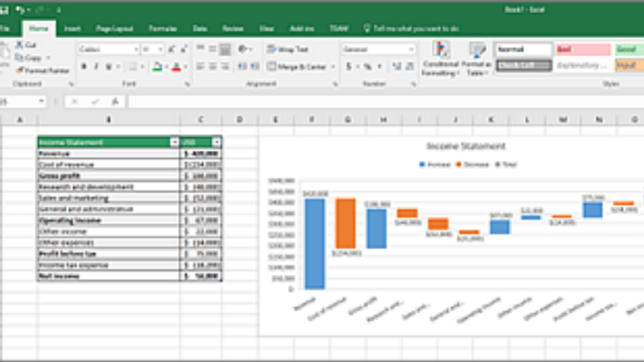Open the Name Box dropdown arrow
644x362 pixels.
coord(41,101)
